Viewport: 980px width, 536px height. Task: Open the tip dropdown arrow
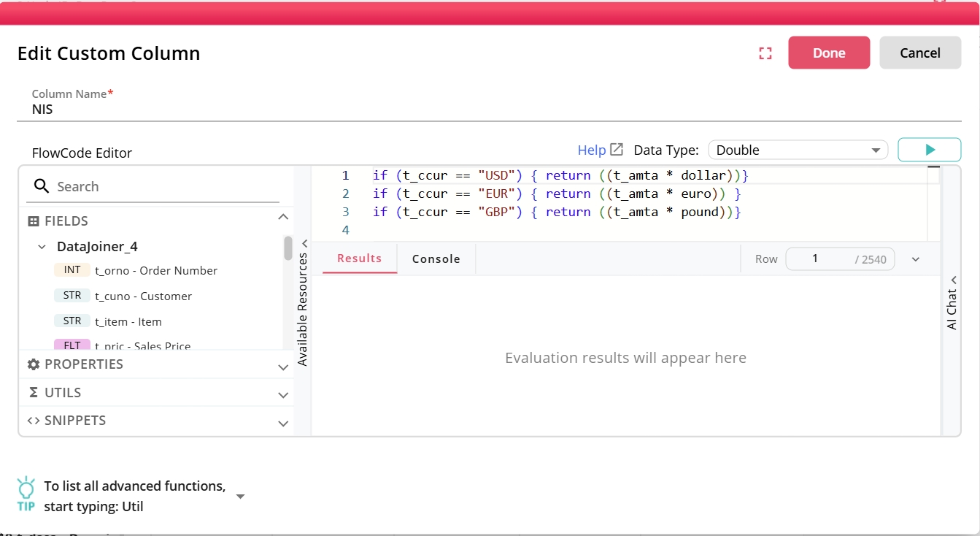240,497
